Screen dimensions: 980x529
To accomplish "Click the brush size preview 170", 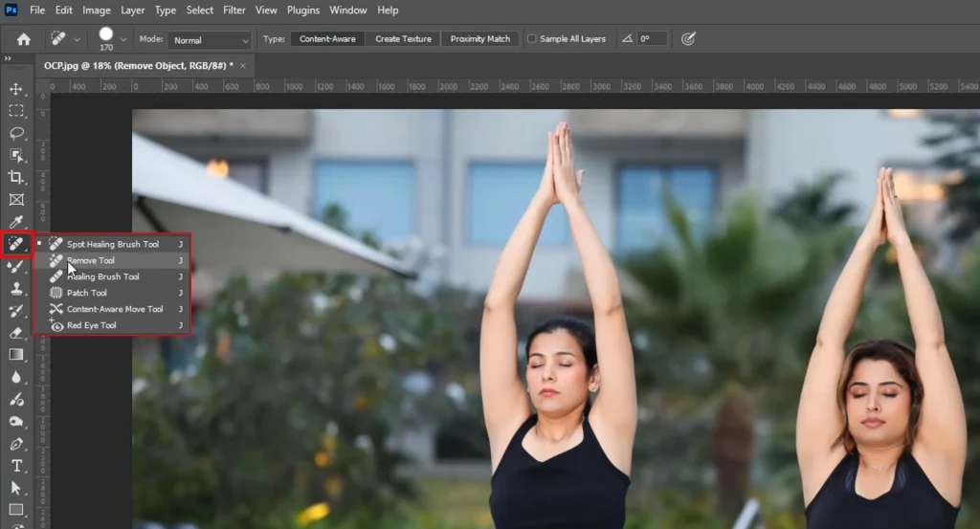I will tap(106, 38).
